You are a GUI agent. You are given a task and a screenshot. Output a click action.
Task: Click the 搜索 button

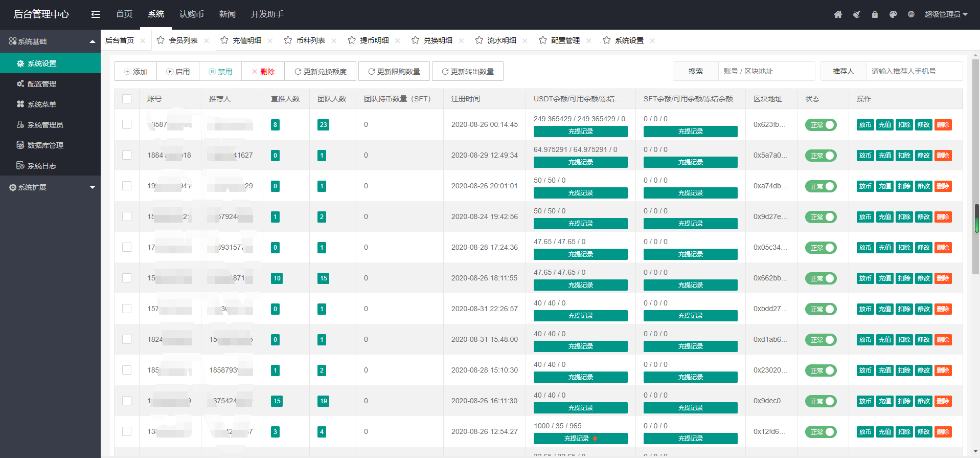coord(695,71)
